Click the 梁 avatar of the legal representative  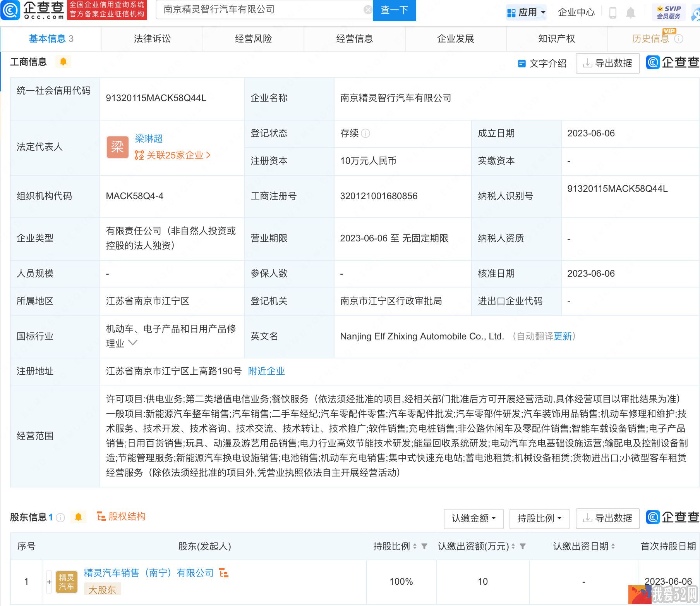117,147
